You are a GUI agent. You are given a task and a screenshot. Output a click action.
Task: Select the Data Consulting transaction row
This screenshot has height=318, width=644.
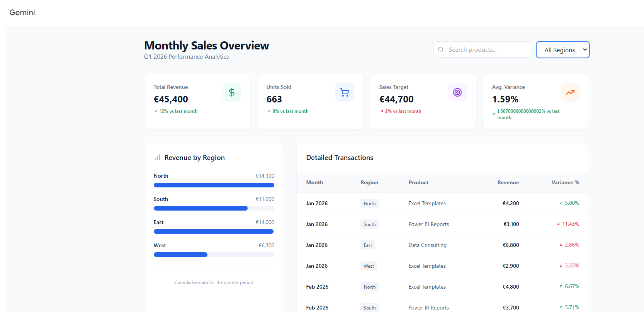[x=442, y=245]
